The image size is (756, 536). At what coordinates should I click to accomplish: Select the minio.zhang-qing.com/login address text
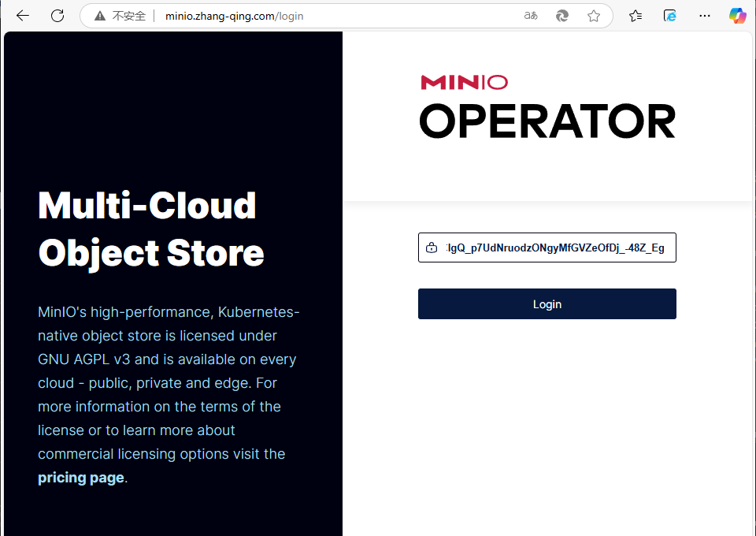coord(235,16)
